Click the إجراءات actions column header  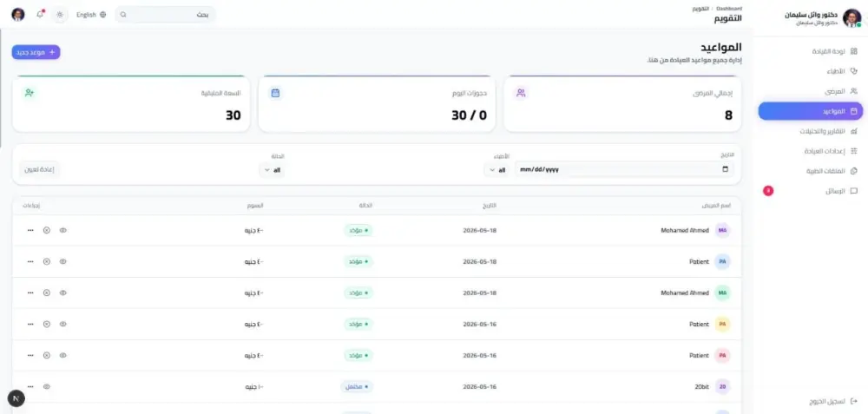pyautogui.click(x=31, y=206)
